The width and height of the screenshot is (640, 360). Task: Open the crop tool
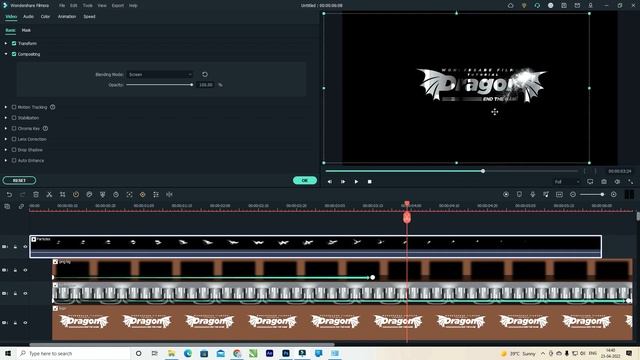click(62, 195)
